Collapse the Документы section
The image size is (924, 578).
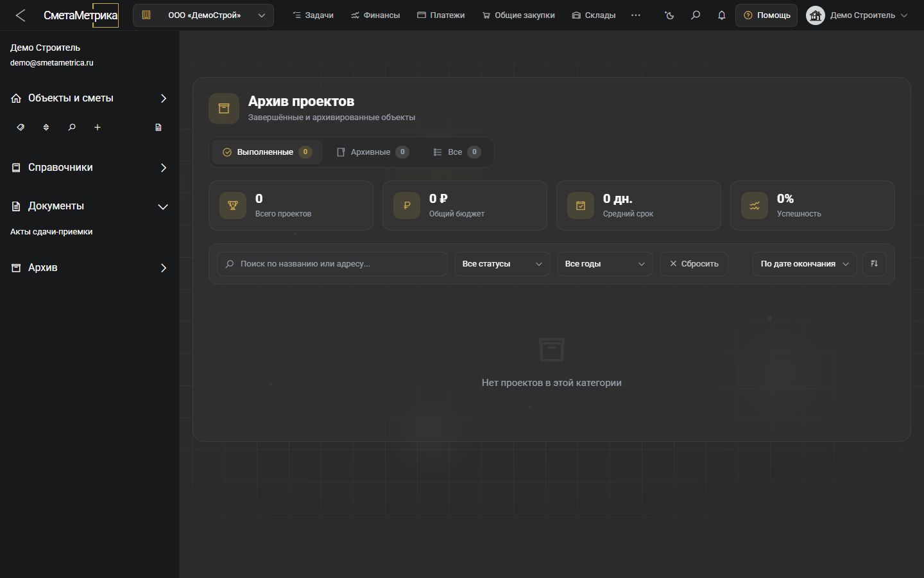coord(90,206)
